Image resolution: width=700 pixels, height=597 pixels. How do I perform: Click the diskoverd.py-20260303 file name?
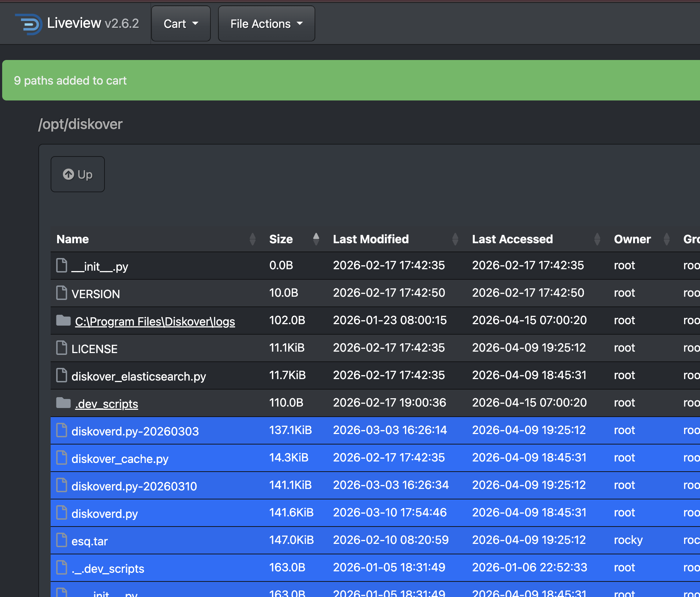pos(135,431)
